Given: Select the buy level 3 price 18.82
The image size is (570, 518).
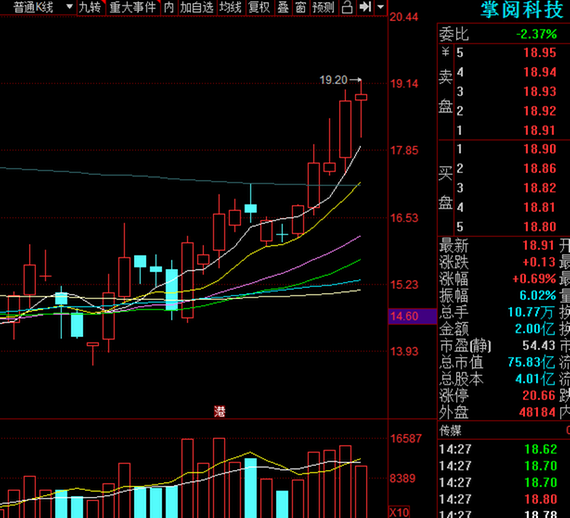Looking at the screenshot, I should (x=539, y=188).
